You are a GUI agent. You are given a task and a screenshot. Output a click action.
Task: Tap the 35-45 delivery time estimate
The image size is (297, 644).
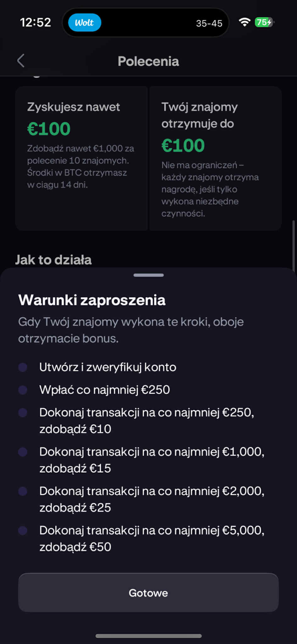(x=209, y=23)
